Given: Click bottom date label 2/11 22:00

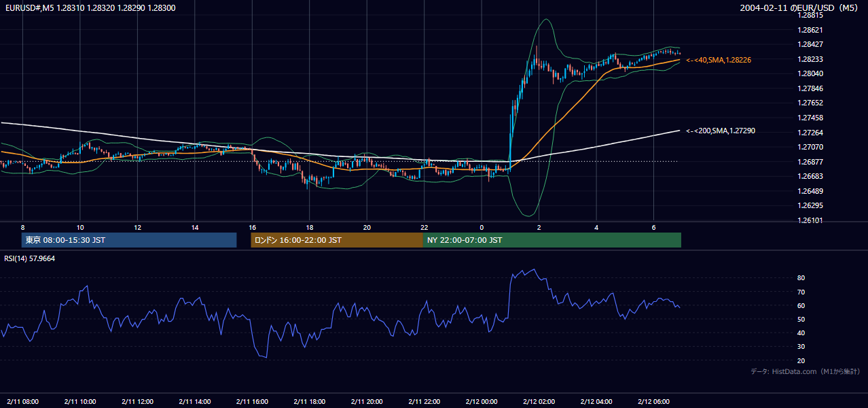Looking at the screenshot, I should [424, 401].
